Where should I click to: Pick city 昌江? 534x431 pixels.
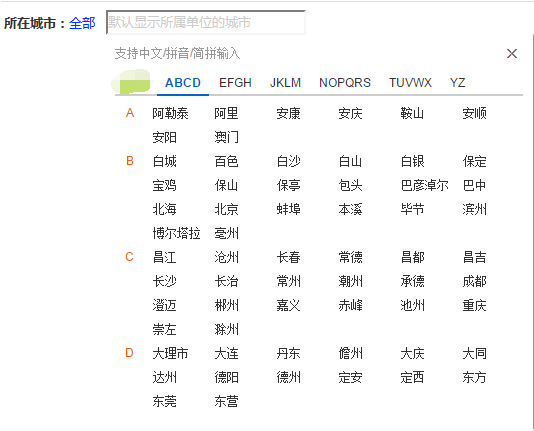[164, 257]
